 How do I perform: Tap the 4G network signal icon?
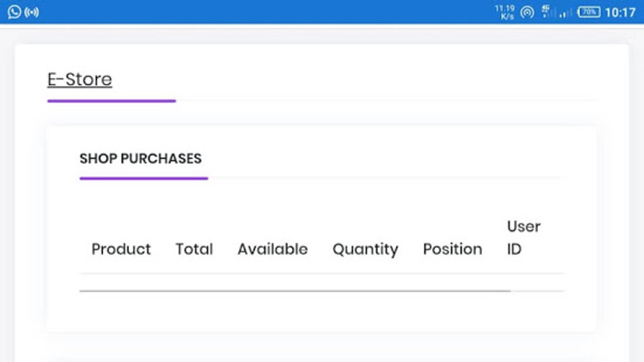click(x=547, y=11)
